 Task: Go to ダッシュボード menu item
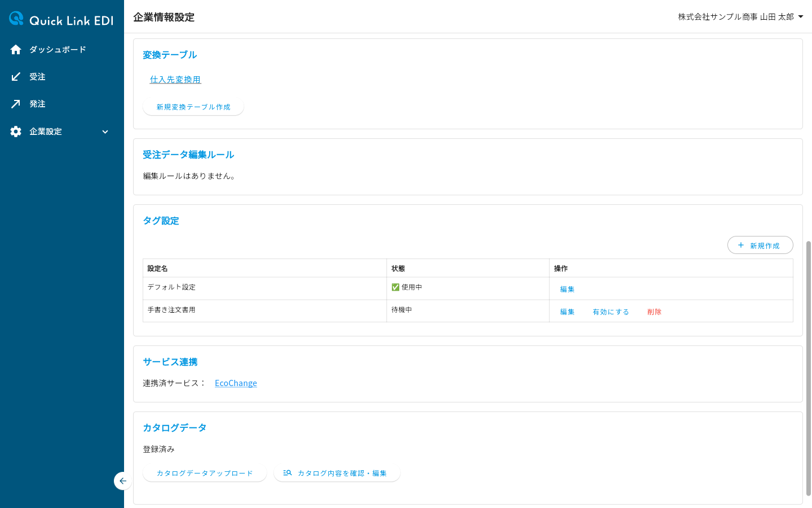point(62,50)
